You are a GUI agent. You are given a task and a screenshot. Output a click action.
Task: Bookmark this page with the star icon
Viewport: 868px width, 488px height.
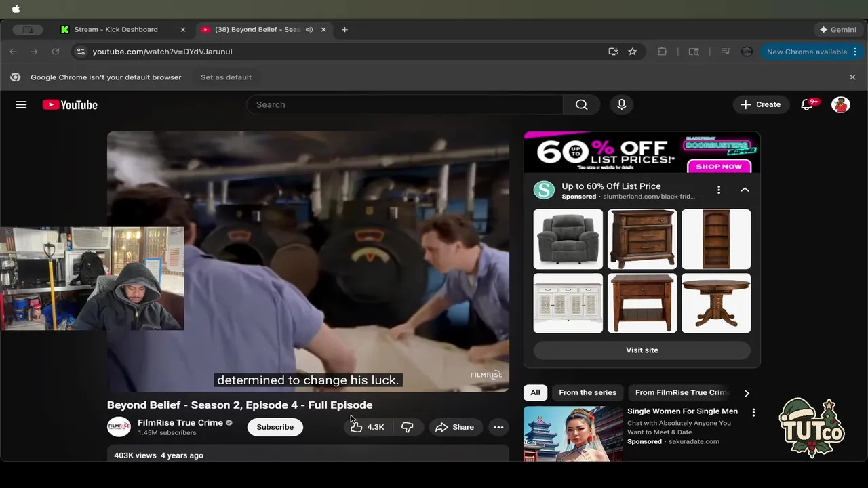point(632,52)
